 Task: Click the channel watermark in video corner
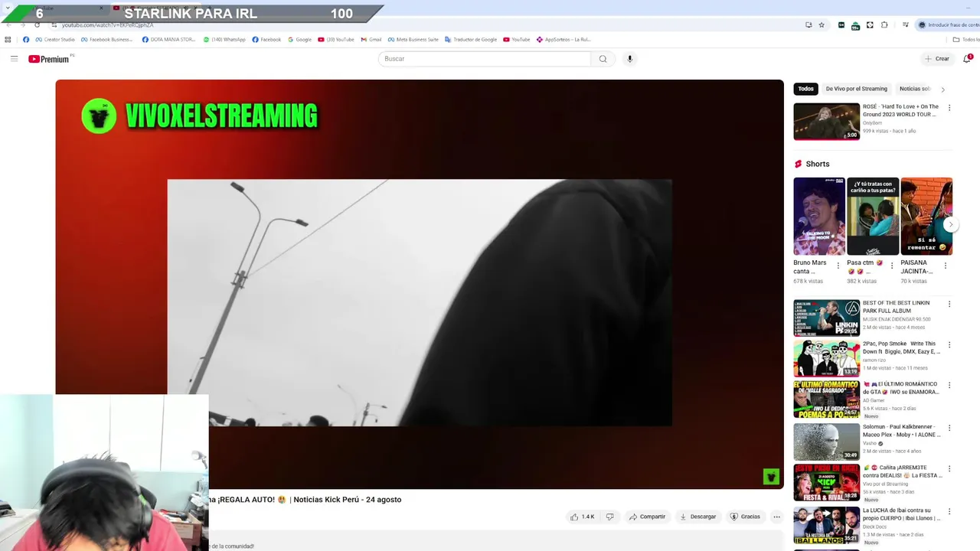pyautogui.click(x=771, y=477)
